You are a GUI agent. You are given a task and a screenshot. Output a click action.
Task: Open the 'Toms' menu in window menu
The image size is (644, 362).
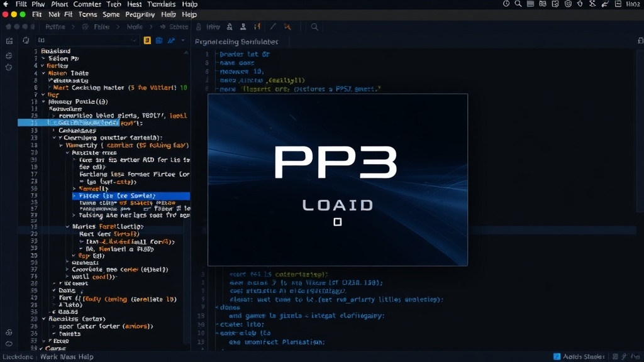pyautogui.click(x=88, y=14)
